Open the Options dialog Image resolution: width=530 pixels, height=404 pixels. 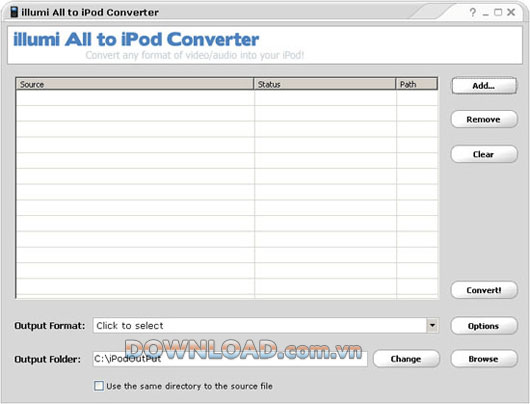point(484,326)
